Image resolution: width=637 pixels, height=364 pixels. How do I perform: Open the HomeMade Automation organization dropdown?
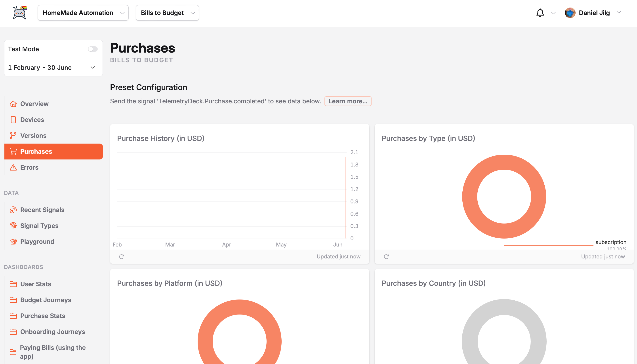click(x=83, y=13)
